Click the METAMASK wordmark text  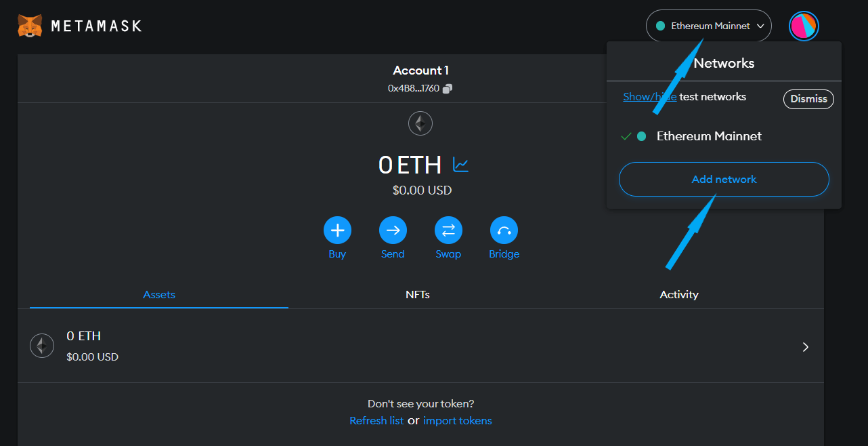[96, 26]
